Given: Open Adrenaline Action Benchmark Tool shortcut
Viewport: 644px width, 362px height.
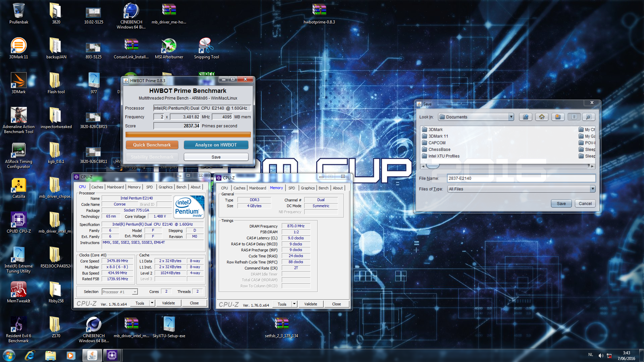Looking at the screenshot, I should pos(19,120).
